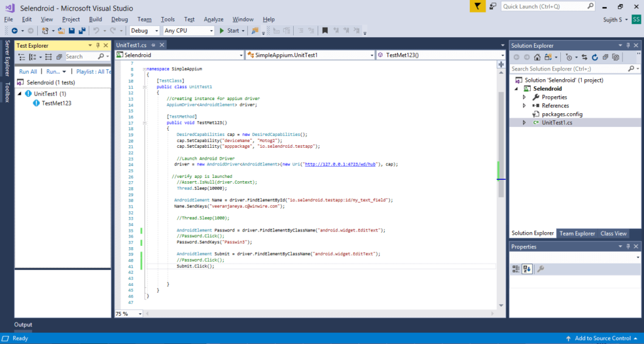Click the Property Pages wrench icon
Screen dimensions: 644x344
540,269
